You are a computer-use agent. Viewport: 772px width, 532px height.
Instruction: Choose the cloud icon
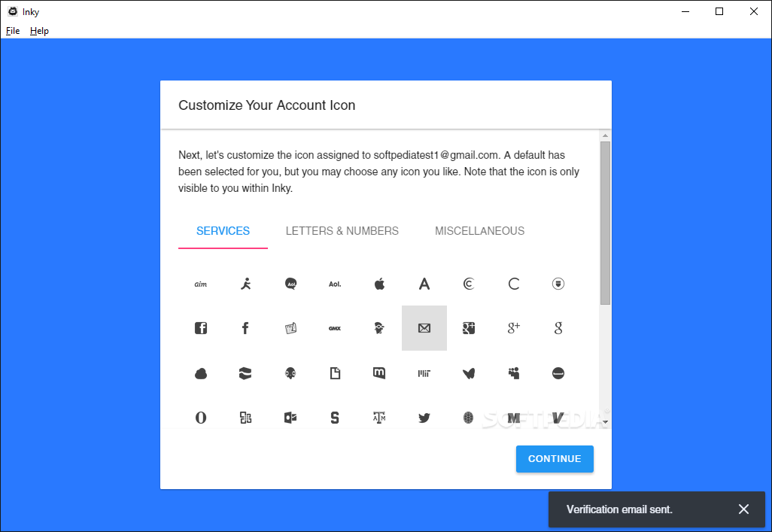click(x=200, y=373)
